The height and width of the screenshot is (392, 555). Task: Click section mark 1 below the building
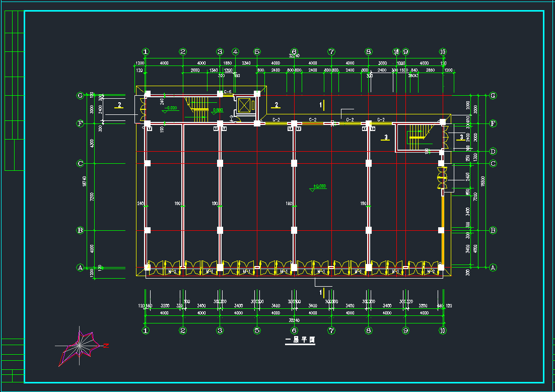[321, 292]
